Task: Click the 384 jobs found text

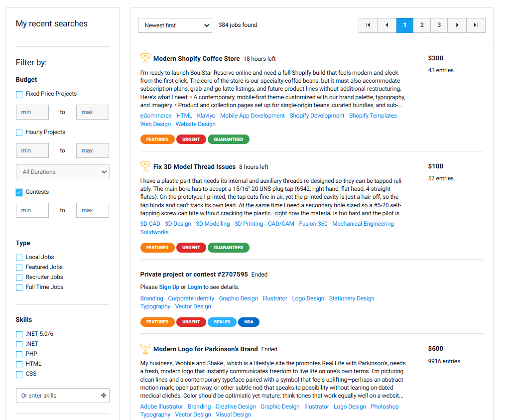Action: click(238, 25)
